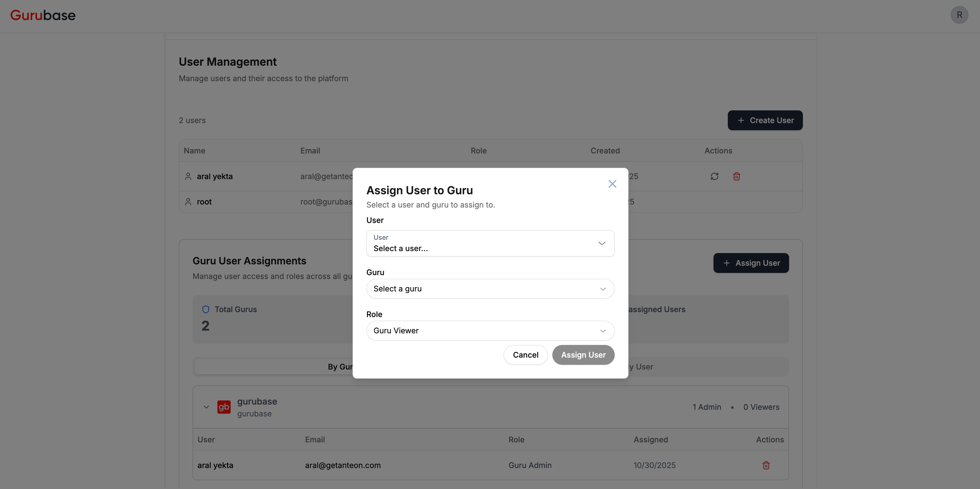The image size is (980, 489).
Task: Close the Assign User to Guru dialog
Action: click(612, 184)
